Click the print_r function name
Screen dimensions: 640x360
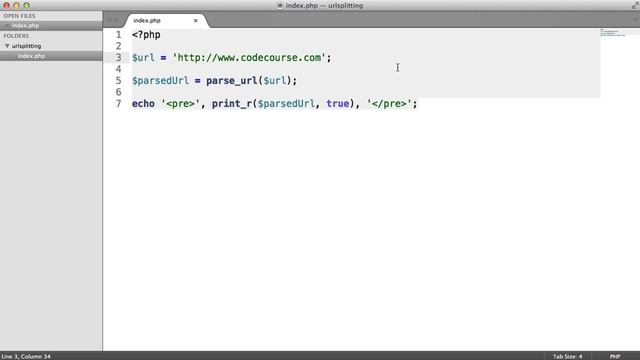[231, 104]
